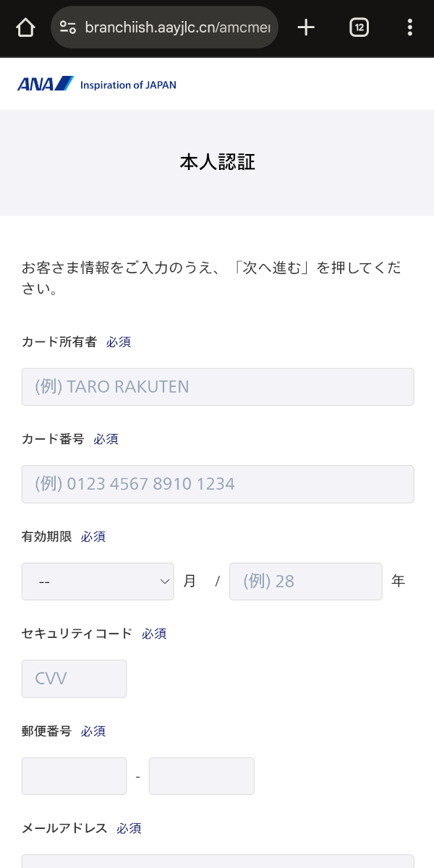Open the tab switcher showing 12 tabs

coord(359,27)
